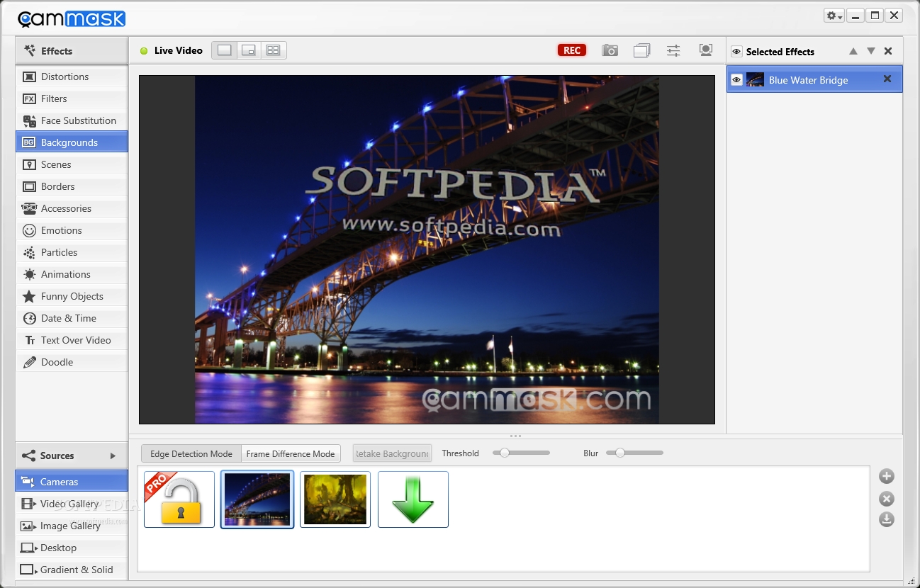The width and height of the screenshot is (920, 588).
Task: Open the Particles category
Action: pyautogui.click(x=72, y=252)
